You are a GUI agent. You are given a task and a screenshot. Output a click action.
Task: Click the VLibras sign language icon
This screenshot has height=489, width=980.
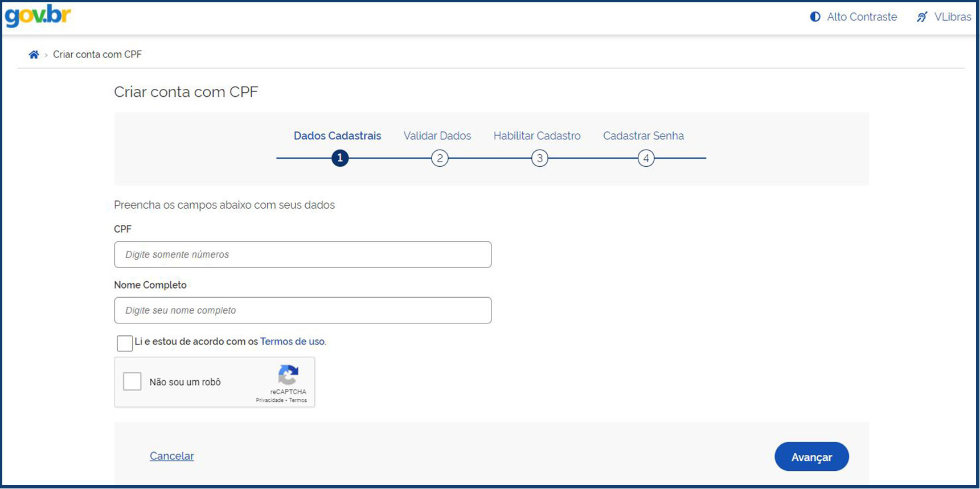tap(922, 17)
